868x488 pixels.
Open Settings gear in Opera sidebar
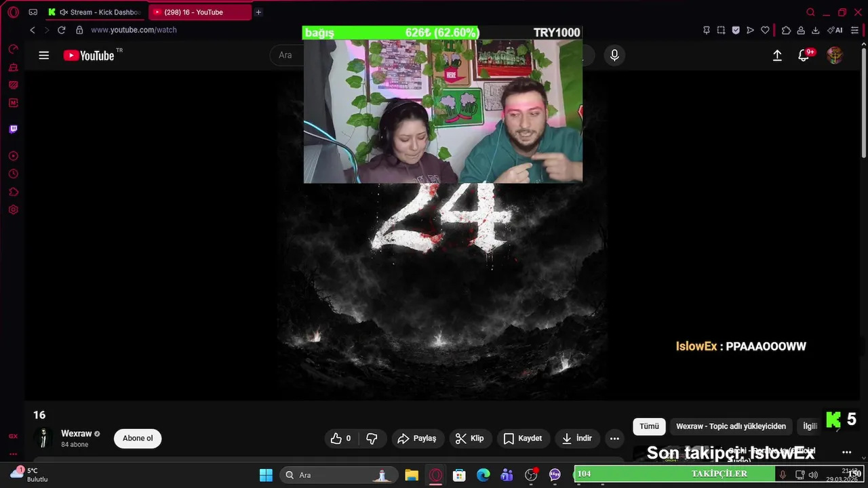pos(13,209)
